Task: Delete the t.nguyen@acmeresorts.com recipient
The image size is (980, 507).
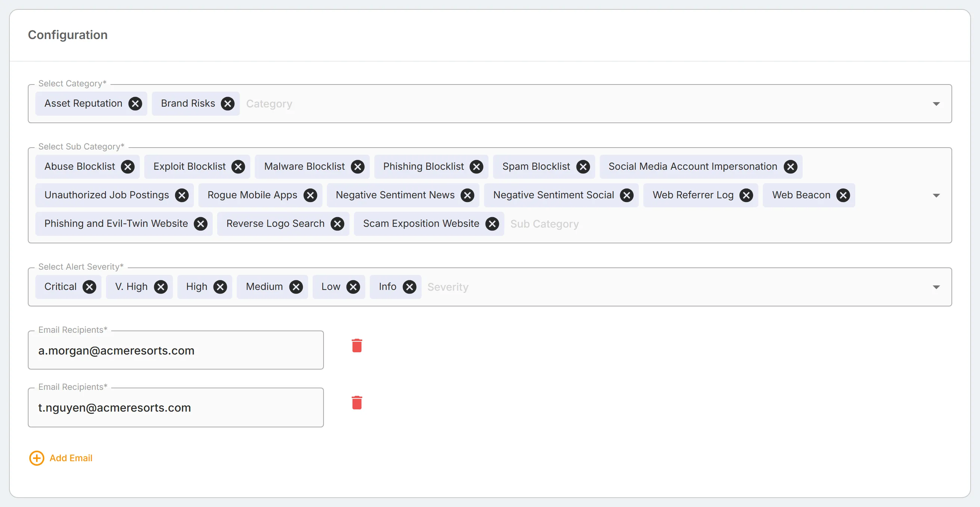Action: (x=357, y=402)
